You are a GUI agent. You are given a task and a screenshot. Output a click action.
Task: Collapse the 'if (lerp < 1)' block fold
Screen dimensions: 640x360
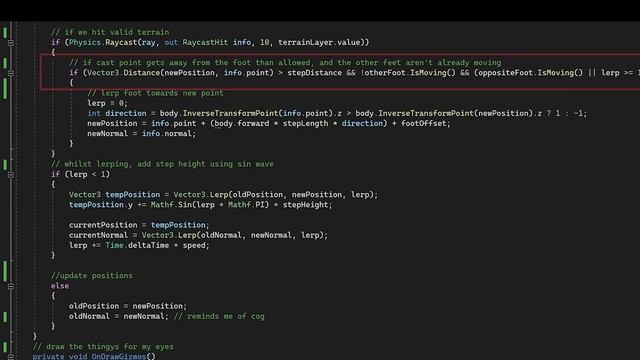[x=11, y=175]
